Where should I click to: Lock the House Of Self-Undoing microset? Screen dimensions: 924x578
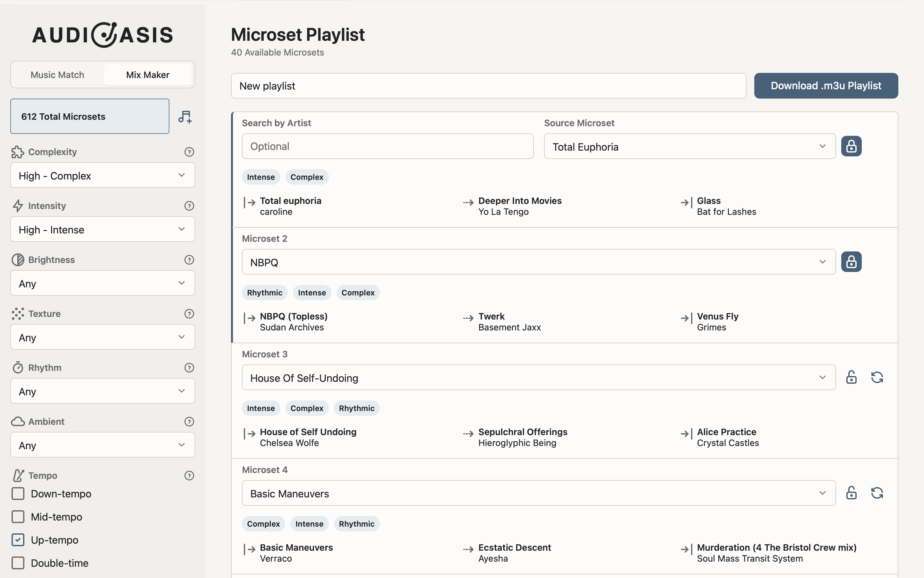click(x=851, y=377)
